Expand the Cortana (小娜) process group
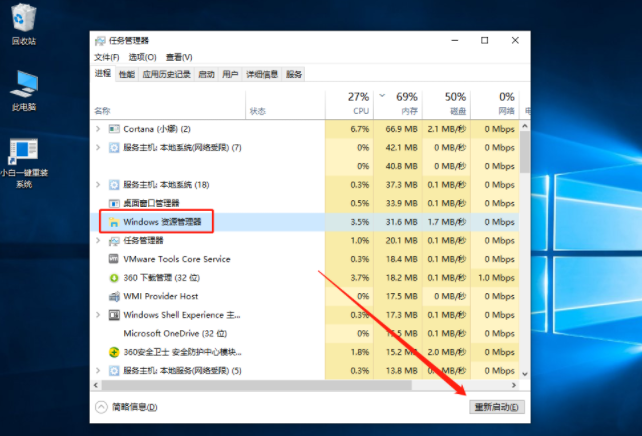 [x=98, y=129]
